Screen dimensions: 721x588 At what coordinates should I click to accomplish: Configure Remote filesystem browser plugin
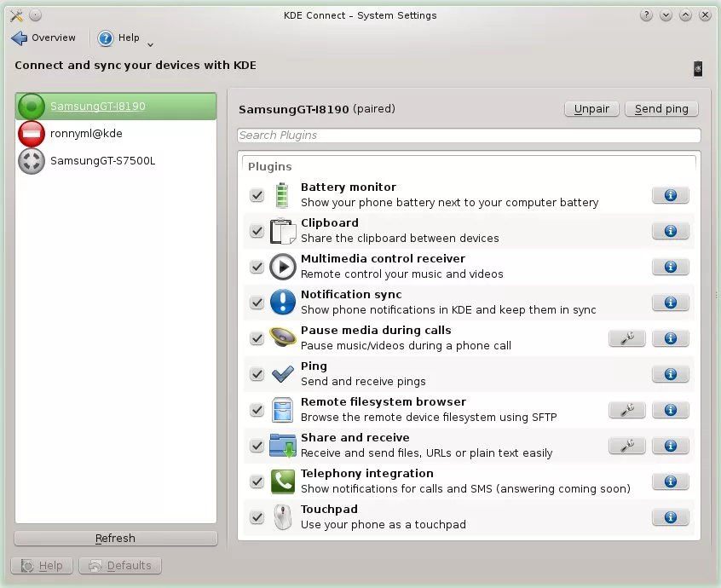click(x=627, y=410)
